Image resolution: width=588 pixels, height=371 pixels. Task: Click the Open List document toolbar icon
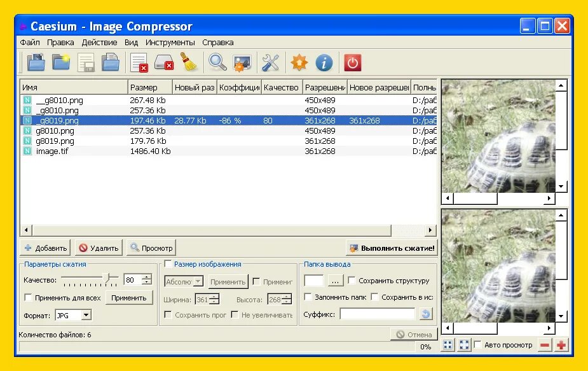point(111,62)
